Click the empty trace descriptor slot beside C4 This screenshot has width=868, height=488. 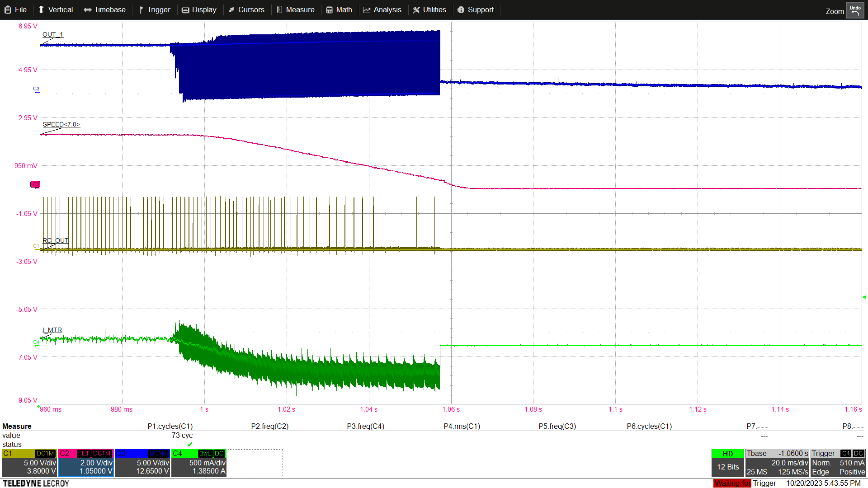[255, 462]
